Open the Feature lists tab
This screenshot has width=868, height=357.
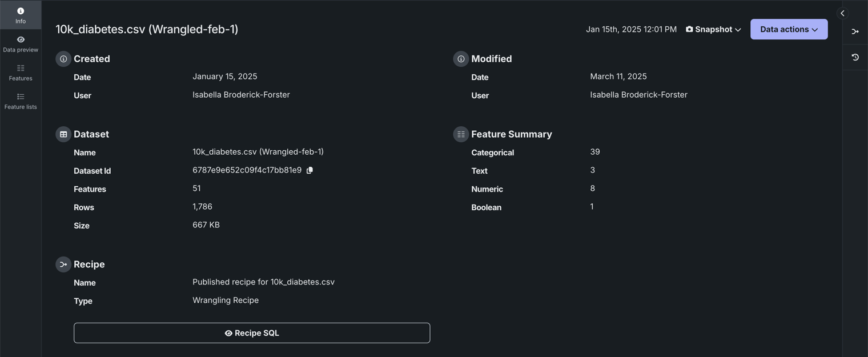coord(21,101)
